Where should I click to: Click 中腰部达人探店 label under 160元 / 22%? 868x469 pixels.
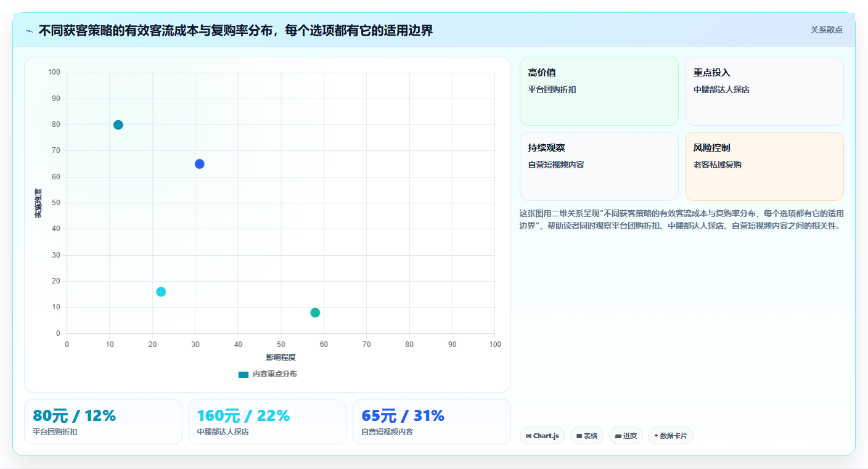click(x=223, y=432)
